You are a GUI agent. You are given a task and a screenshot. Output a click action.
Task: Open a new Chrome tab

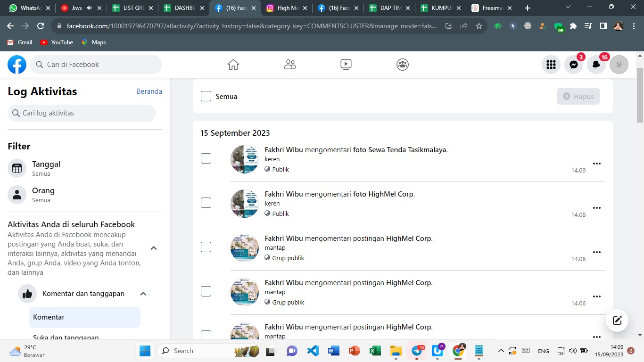[x=527, y=8]
